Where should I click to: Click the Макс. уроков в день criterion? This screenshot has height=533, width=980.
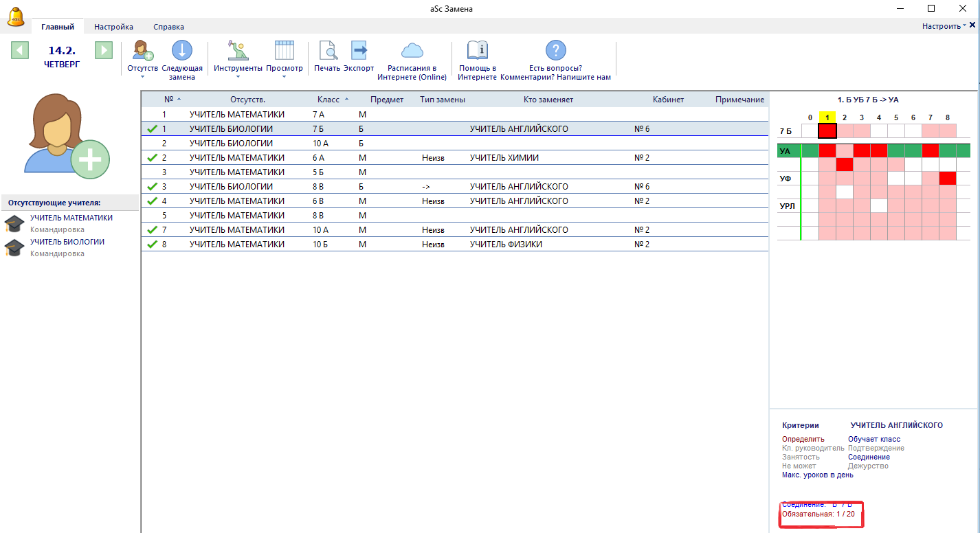pyautogui.click(x=818, y=475)
